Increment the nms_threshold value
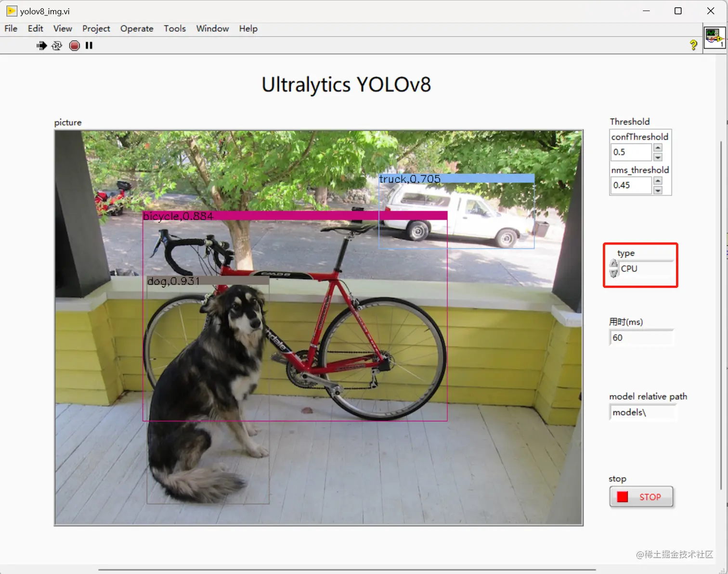Screen dimensions: 728x574 [658, 181]
